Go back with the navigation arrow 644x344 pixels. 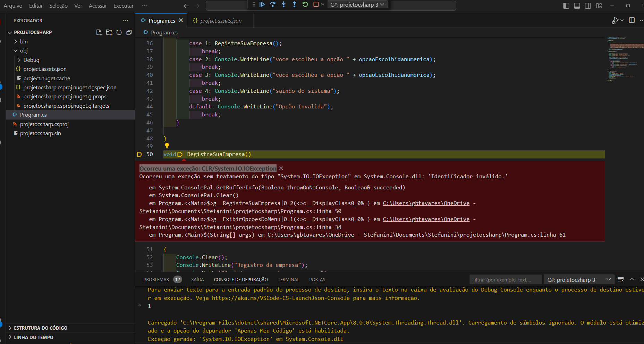click(x=186, y=6)
